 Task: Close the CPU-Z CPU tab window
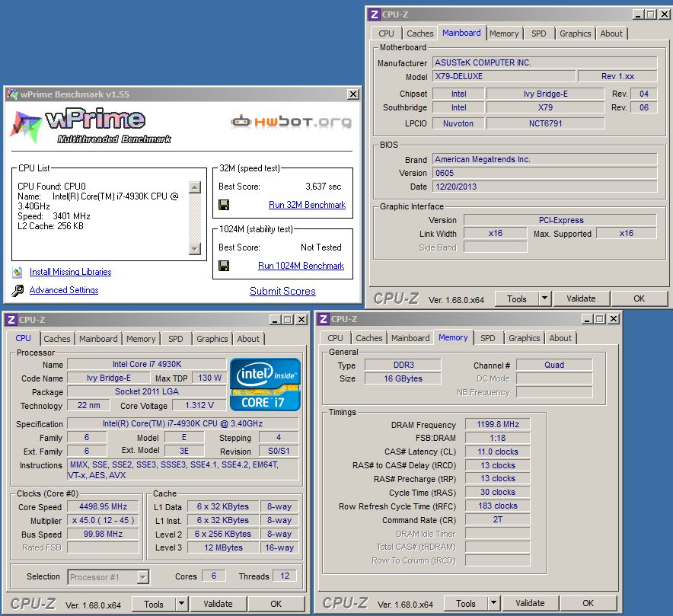(301, 320)
